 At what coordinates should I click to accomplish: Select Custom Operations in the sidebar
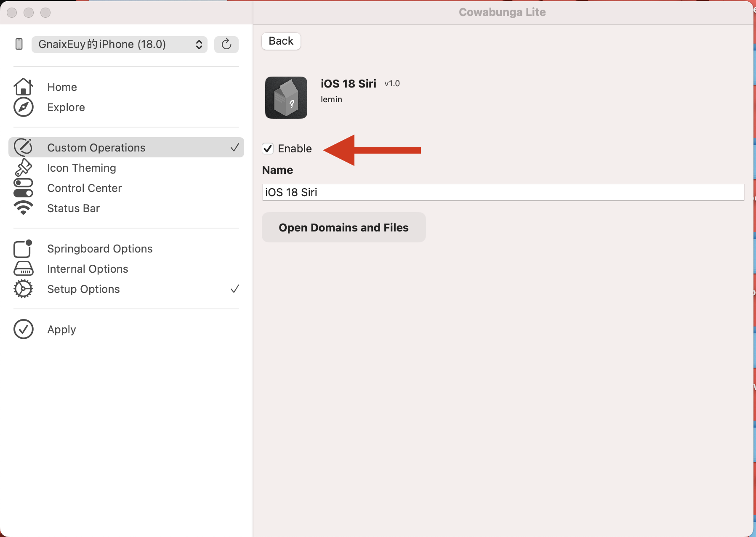[x=96, y=148]
